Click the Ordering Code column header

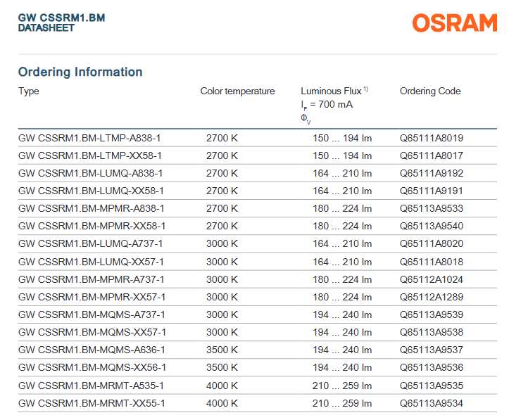(x=430, y=91)
